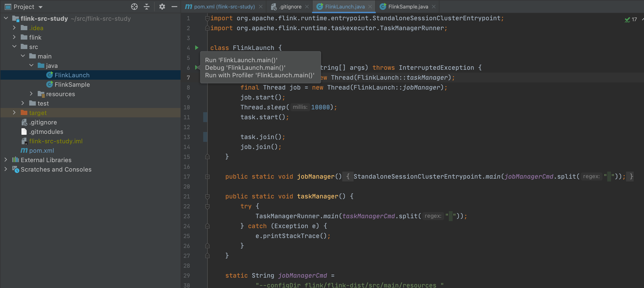Toggle the fold marker on the taskManager method

[x=207, y=197]
